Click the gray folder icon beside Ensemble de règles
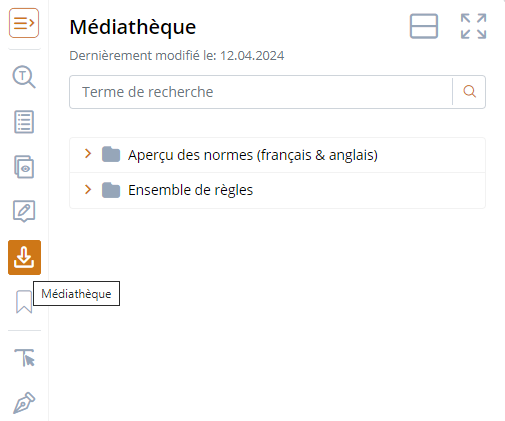Image resolution: width=505 pixels, height=421 pixels. click(x=111, y=190)
